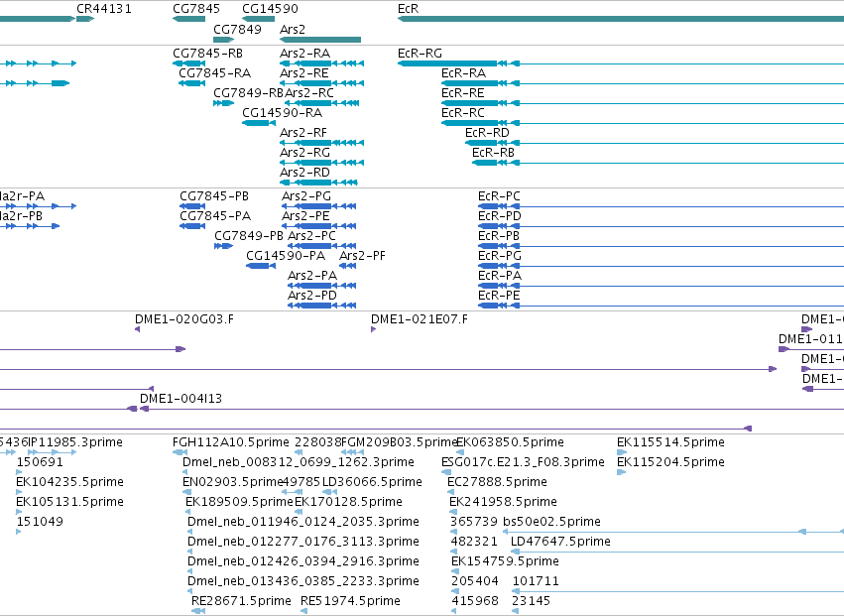Select Dmel_neb_012277_0176_3113.3prime EST
The image size is (844, 616).
pyautogui.click(x=303, y=542)
